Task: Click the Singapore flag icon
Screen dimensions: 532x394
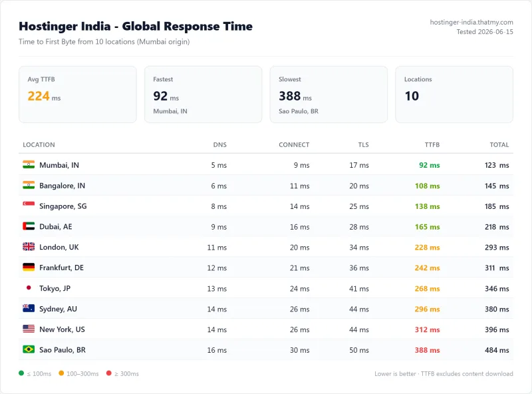Action: [x=29, y=206]
